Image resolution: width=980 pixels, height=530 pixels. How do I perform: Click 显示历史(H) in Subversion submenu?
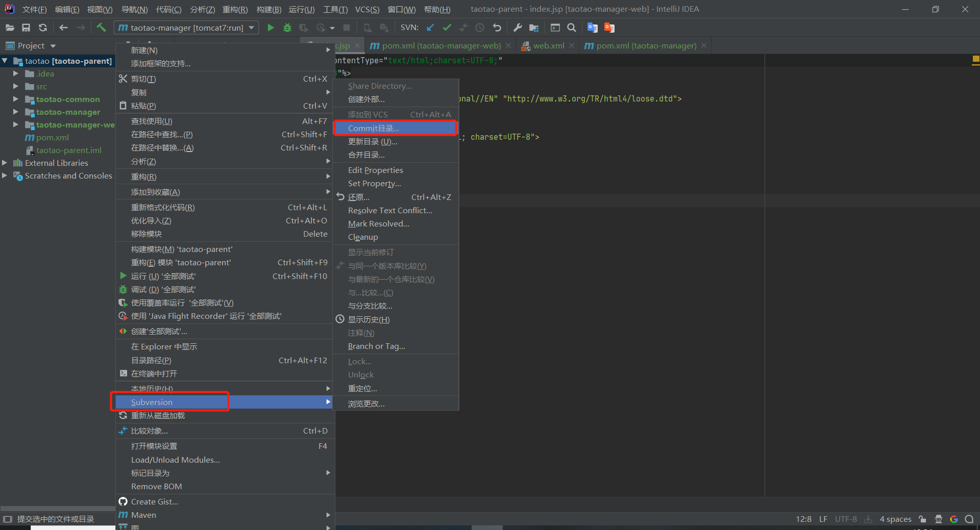(396, 319)
